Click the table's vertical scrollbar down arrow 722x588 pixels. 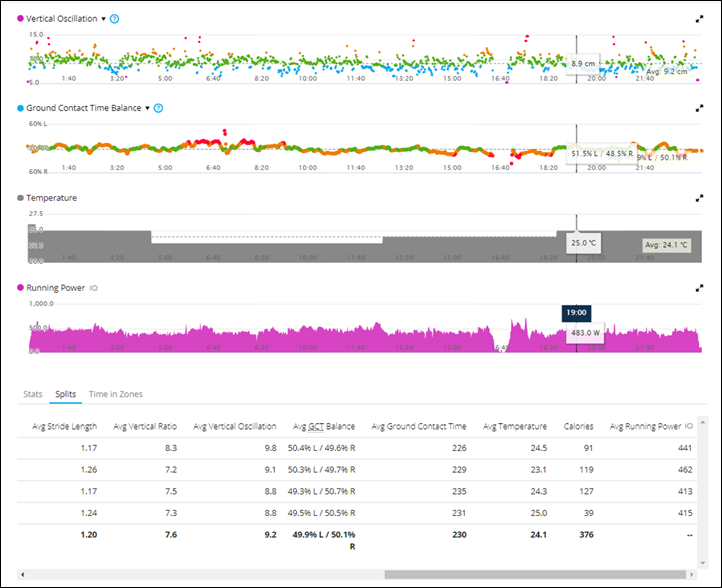(702, 563)
